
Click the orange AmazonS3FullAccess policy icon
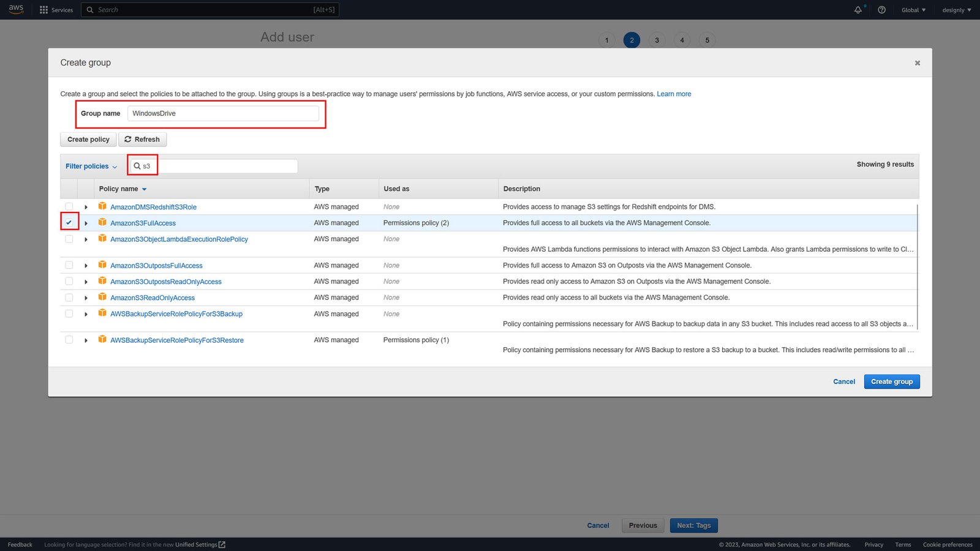(x=102, y=222)
